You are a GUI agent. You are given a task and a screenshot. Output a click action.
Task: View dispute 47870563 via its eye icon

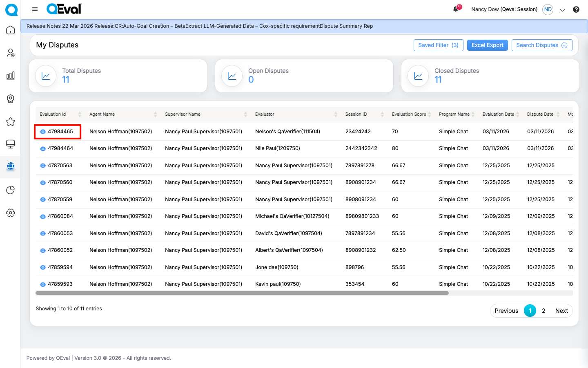point(43,166)
